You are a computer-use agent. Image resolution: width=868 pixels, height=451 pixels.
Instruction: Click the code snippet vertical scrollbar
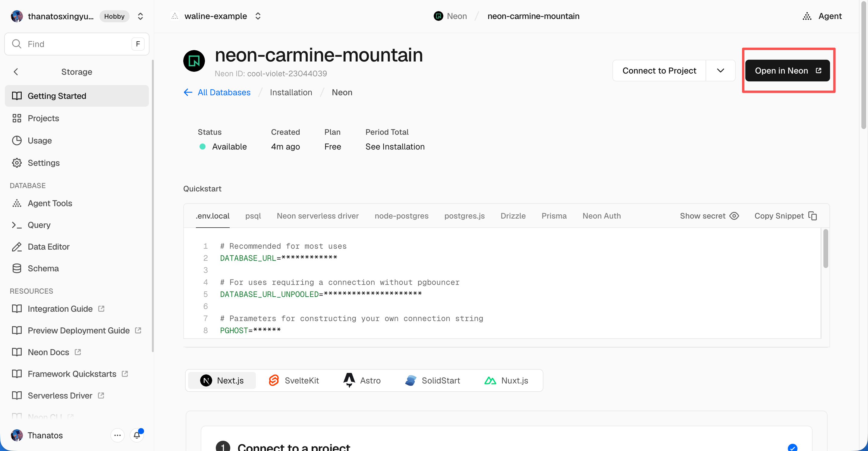pyautogui.click(x=826, y=248)
